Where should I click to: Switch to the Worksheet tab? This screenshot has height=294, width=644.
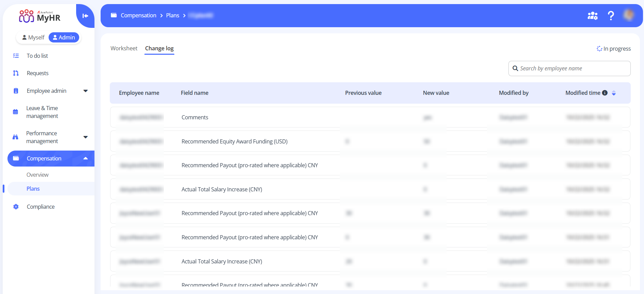(x=124, y=48)
